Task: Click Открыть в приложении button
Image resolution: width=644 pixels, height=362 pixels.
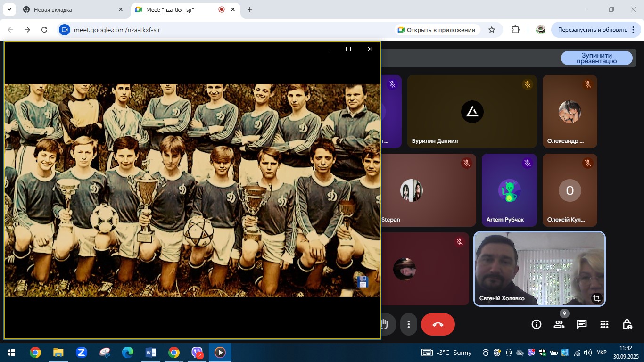Action: pos(437,30)
